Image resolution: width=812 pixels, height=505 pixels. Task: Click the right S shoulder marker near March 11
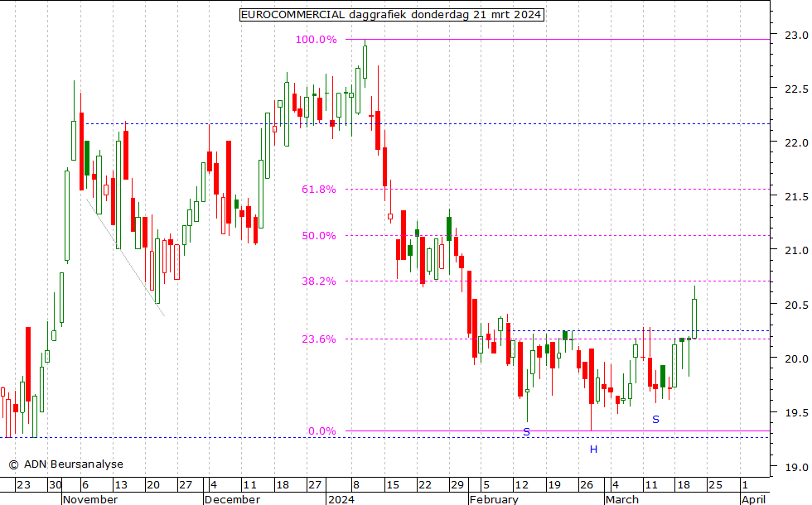click(x=655, y=420)
